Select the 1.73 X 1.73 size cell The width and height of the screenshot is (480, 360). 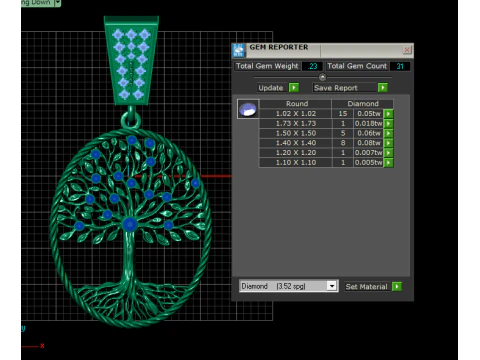click(296, 123)
